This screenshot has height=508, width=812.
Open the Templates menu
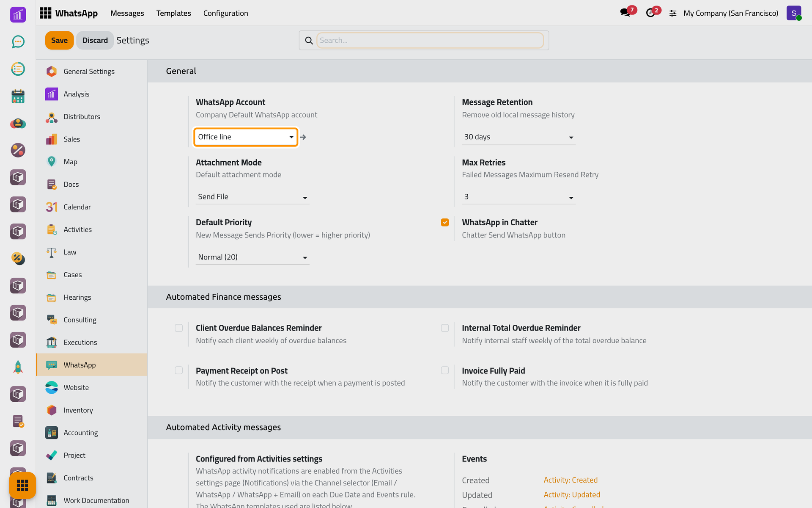coord(173,13)
